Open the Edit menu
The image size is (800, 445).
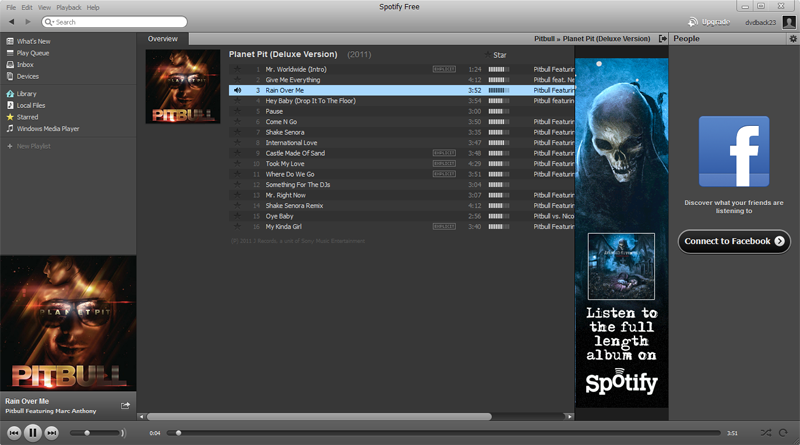point(27,8)
